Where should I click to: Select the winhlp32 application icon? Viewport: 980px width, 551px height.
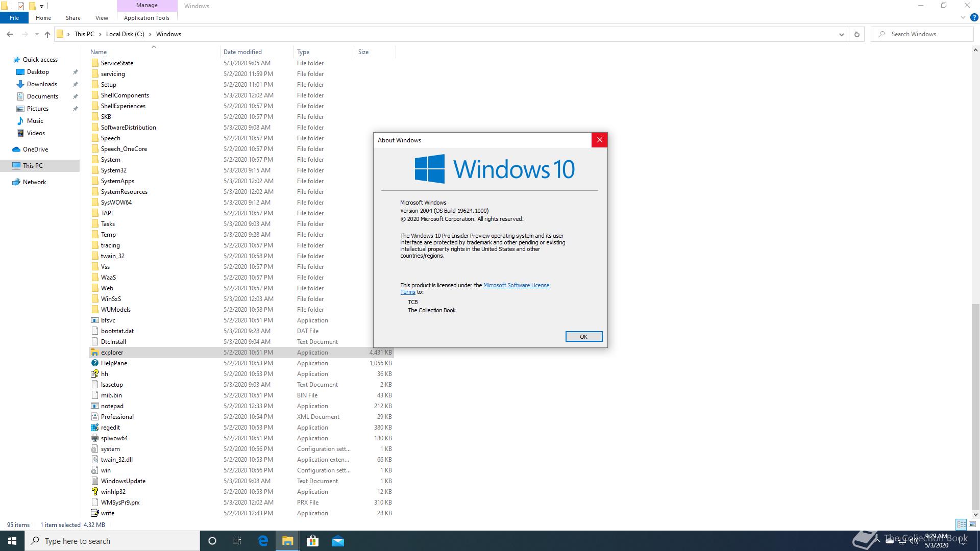(x=94, y=492)
